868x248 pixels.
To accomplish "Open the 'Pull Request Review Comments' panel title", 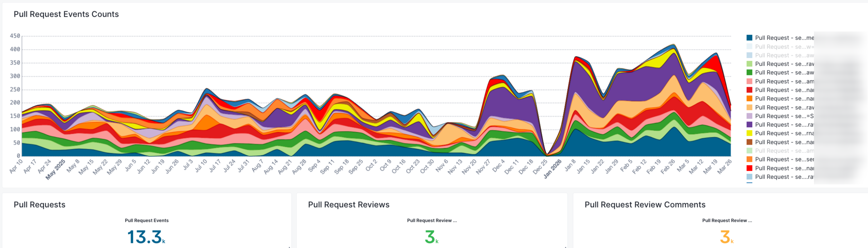I will coord(645,205).
